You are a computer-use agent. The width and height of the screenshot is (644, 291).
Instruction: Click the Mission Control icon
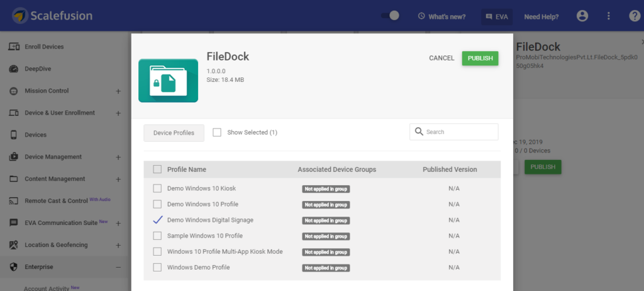(14, 91)
